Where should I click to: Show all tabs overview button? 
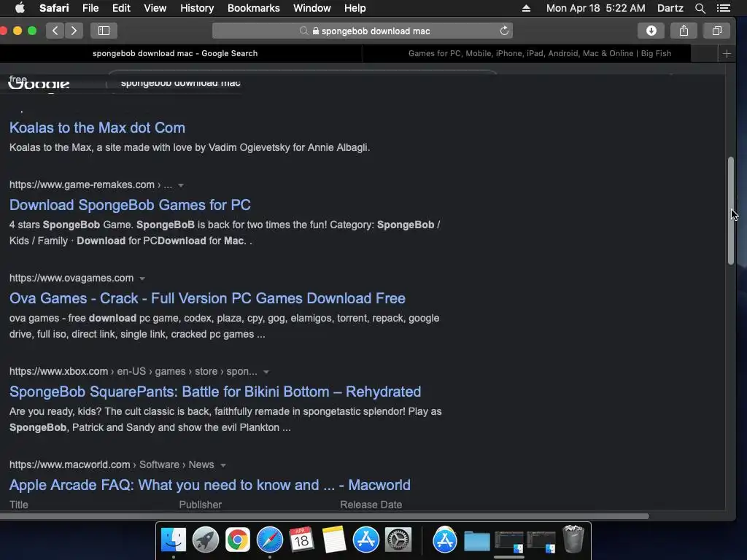[x=716, y=31]
